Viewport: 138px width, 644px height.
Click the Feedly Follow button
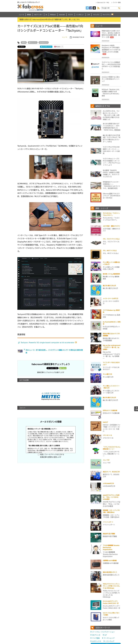(63, 368)
